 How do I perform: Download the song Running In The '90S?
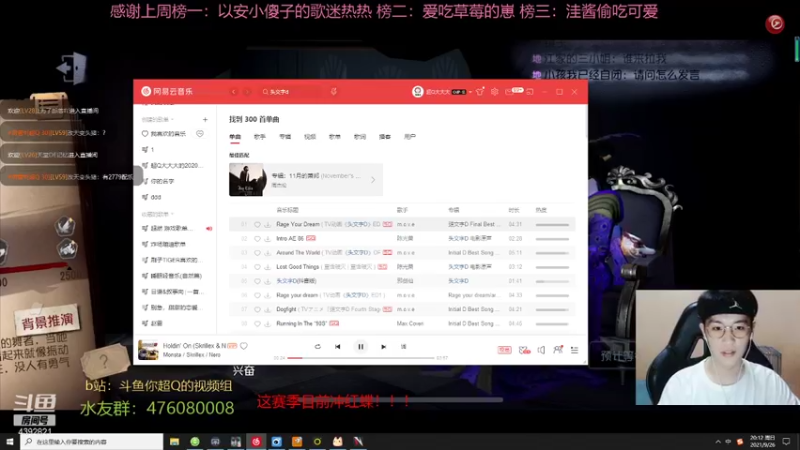pos(267,323)
